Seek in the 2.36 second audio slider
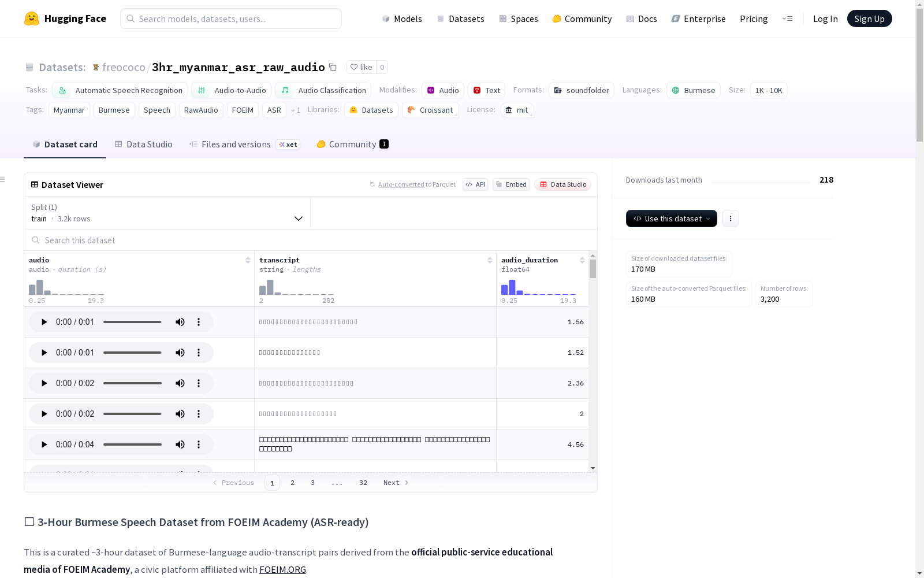This screenshot has height=578, width=924. pyautogui.click(x=133, y=383)
